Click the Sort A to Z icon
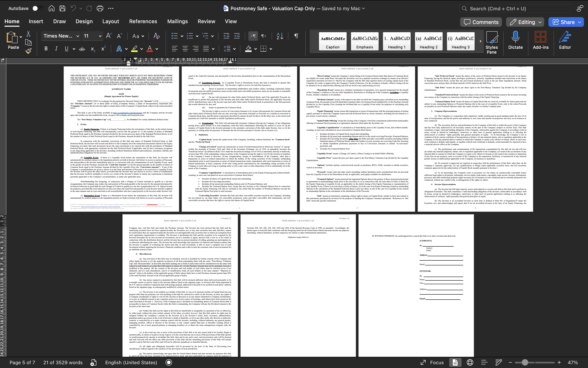Viewport: 588px width, 368px height. coord(280,36)
